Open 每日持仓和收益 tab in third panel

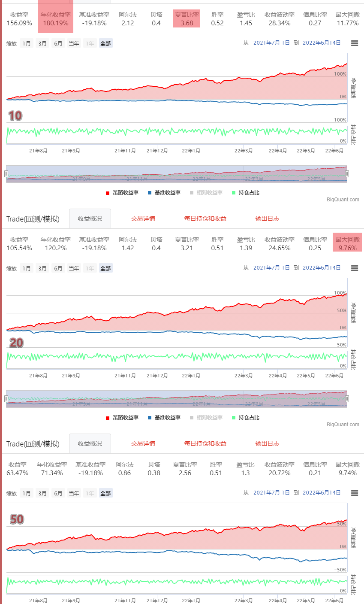(x=205, y=443)
